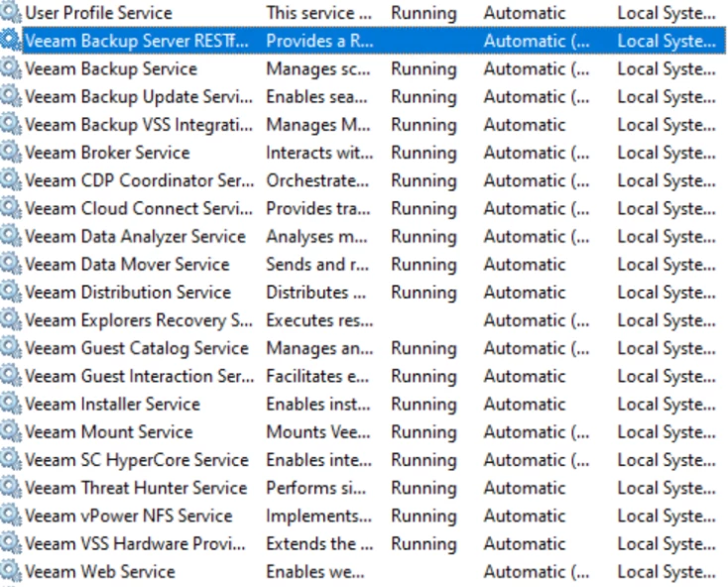Click the gear icon for Veeam Distribution Service
The height and width of the screenshot is (587, 728).
(x=10, y=293)
